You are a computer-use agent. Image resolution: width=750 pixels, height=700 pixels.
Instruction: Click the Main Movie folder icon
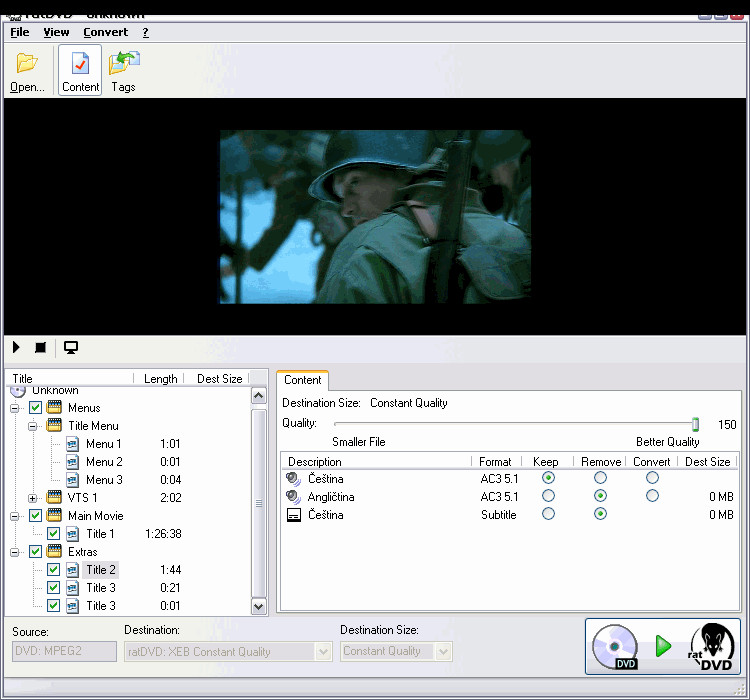tap(54, 515)
